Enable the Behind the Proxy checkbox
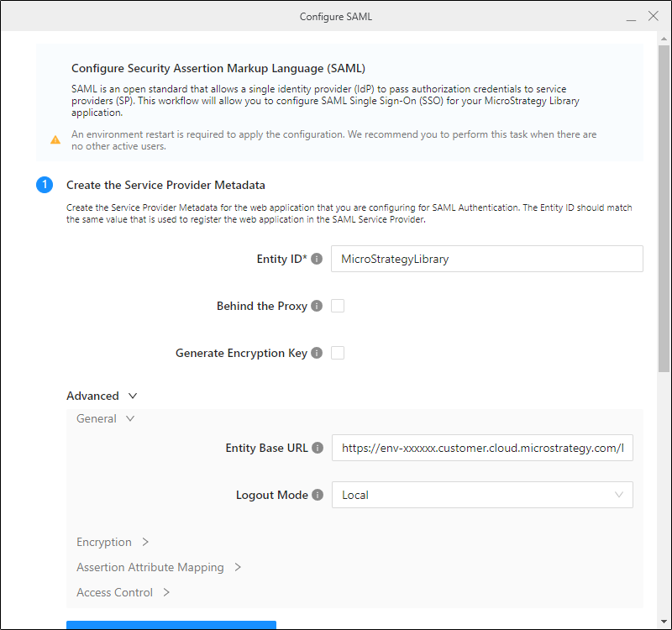The image size is (672, 630). tap(338, 306)
